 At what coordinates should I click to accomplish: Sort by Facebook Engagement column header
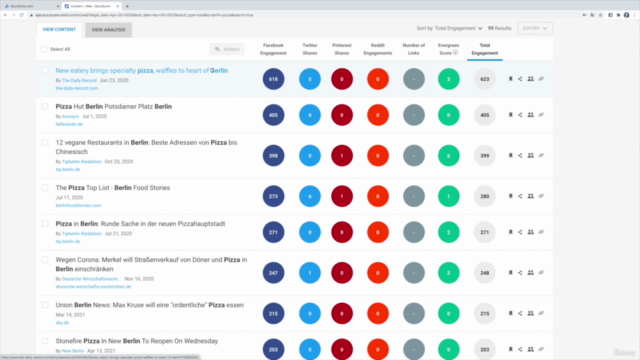[x=273, y=49]
